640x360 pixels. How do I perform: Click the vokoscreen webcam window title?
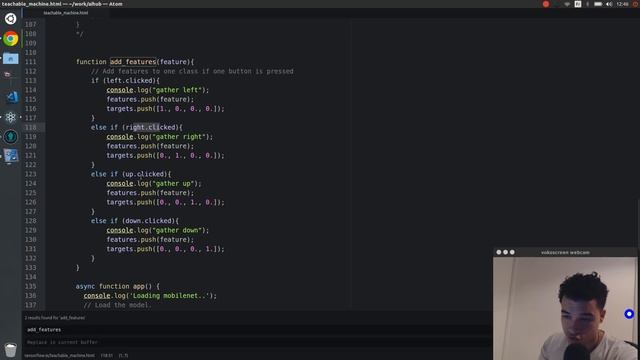pyautogui.click(x=565, y=252)
